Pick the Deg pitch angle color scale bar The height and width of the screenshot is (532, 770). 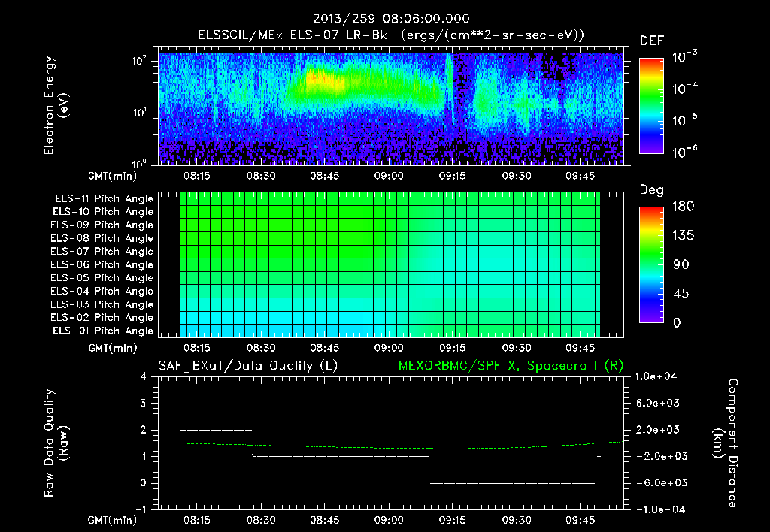tap(651, 264)
